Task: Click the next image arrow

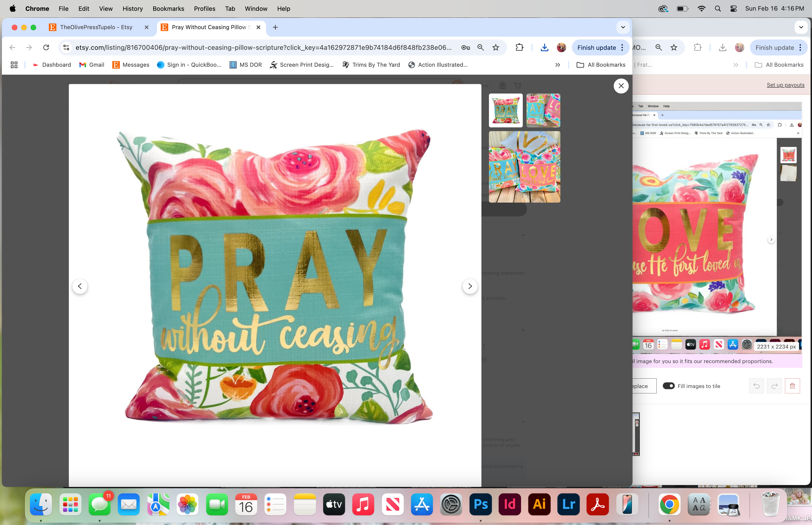Action: [x=470, y=286]
